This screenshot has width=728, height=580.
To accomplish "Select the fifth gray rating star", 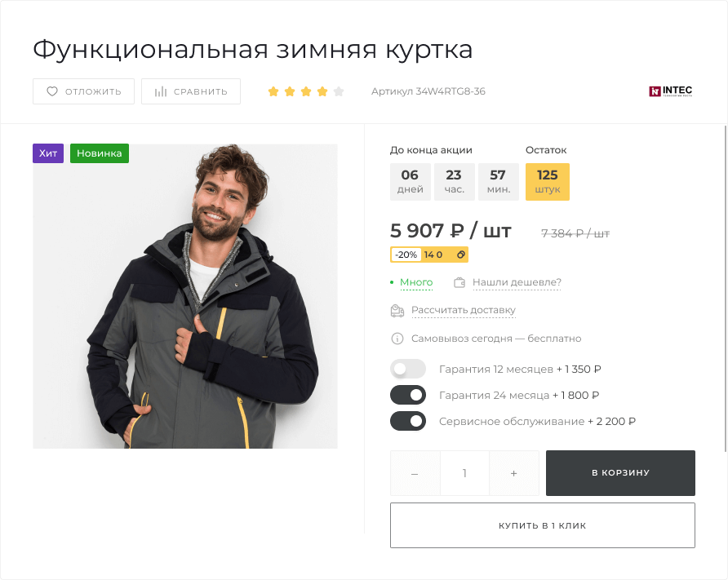I will click(340, 91).
